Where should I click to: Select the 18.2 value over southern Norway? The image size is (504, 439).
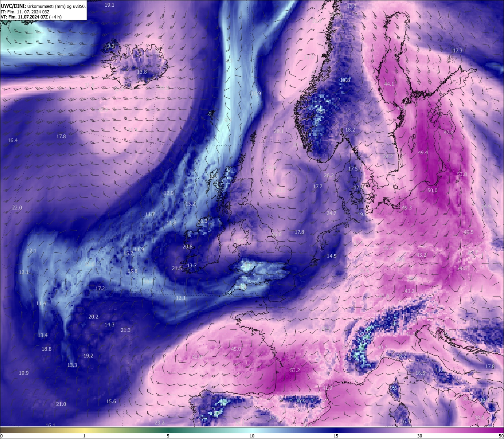(350, 130)
